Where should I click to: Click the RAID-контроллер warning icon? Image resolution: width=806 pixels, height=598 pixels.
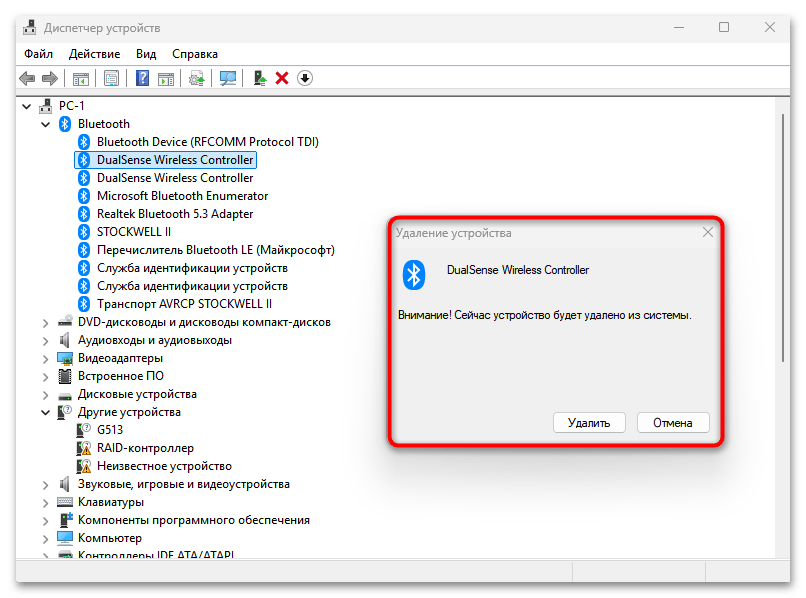[83, 448]
